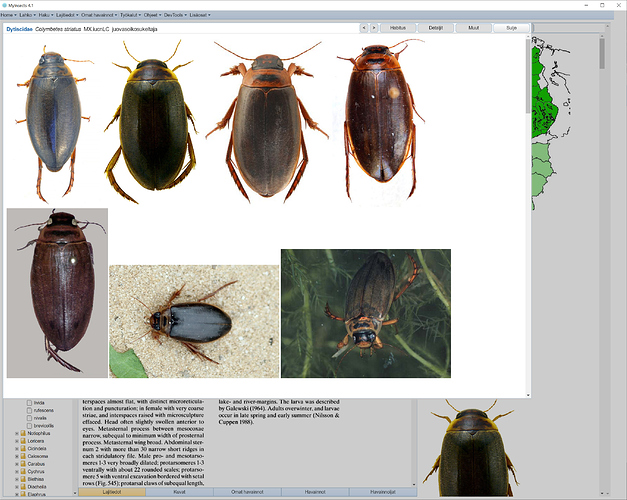Follow the Dytiscidae family link
The height and width of the screenshot is (500, 627).
click(19, 29)
